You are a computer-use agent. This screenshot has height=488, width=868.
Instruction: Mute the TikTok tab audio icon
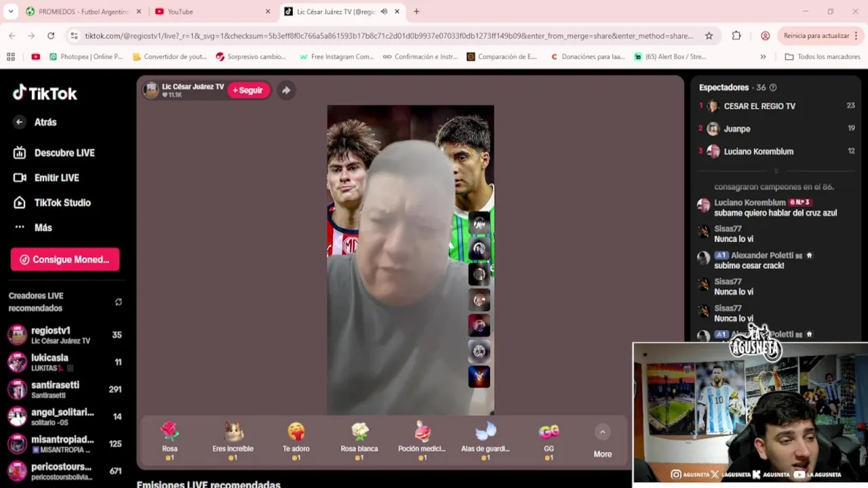point(384,12)
